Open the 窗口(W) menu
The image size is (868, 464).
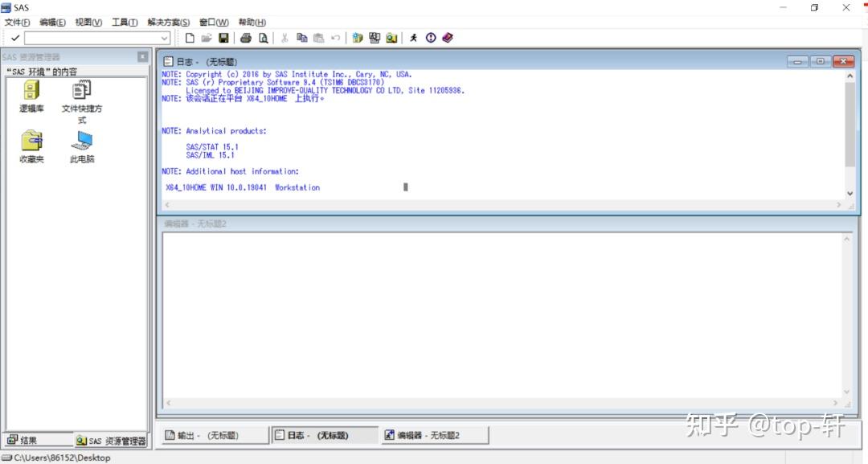tap(214, 23)
